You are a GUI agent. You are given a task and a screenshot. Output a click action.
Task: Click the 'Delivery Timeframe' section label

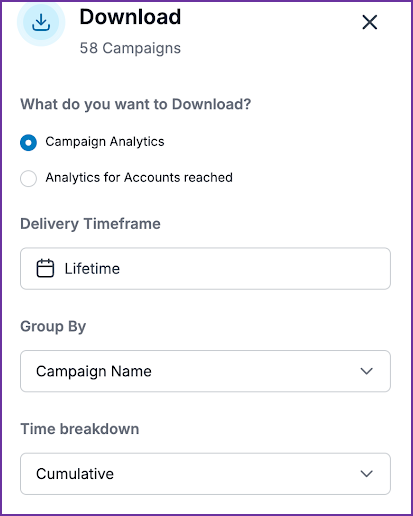point(90,224)
